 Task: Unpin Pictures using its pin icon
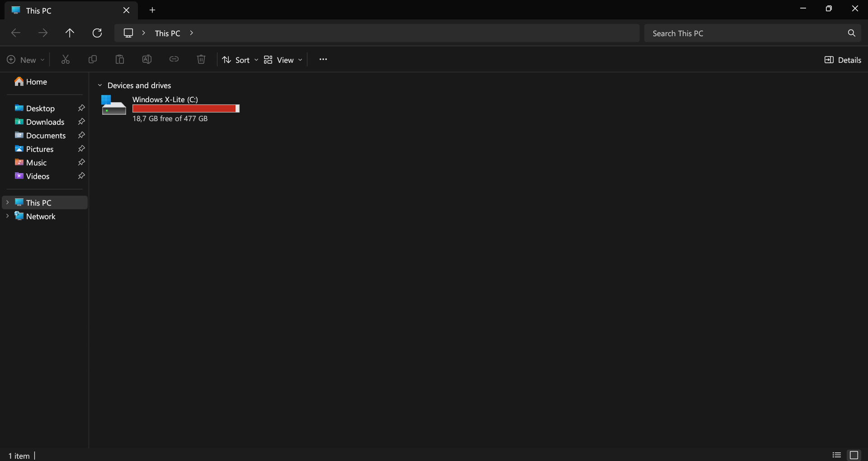coord(81,149)
